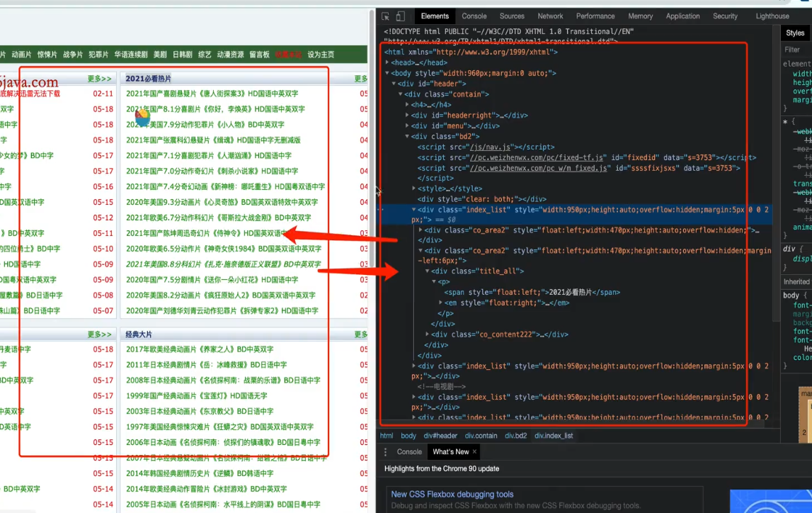Collapse the body element node

pos(387,73)
